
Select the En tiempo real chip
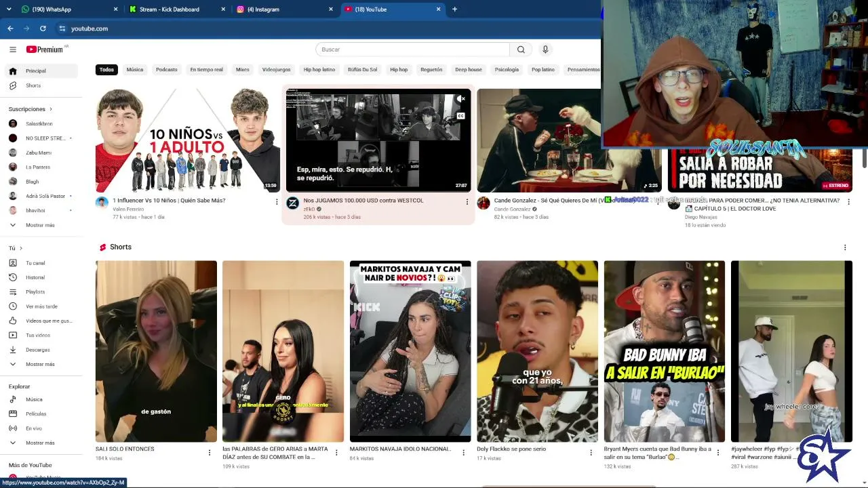coord(207,70)
